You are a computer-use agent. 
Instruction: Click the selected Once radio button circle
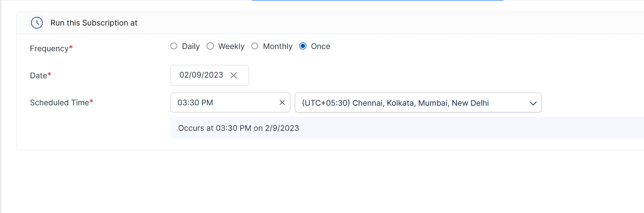point(303,46)
